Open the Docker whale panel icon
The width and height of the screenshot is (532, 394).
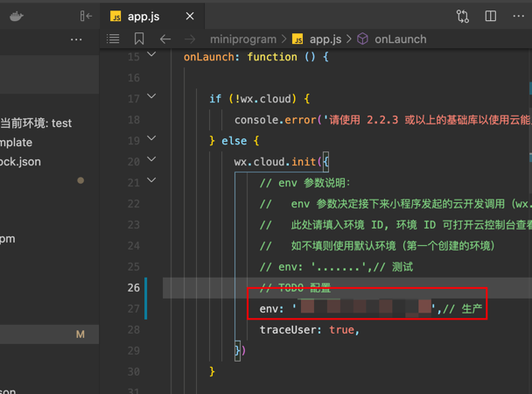17,16
